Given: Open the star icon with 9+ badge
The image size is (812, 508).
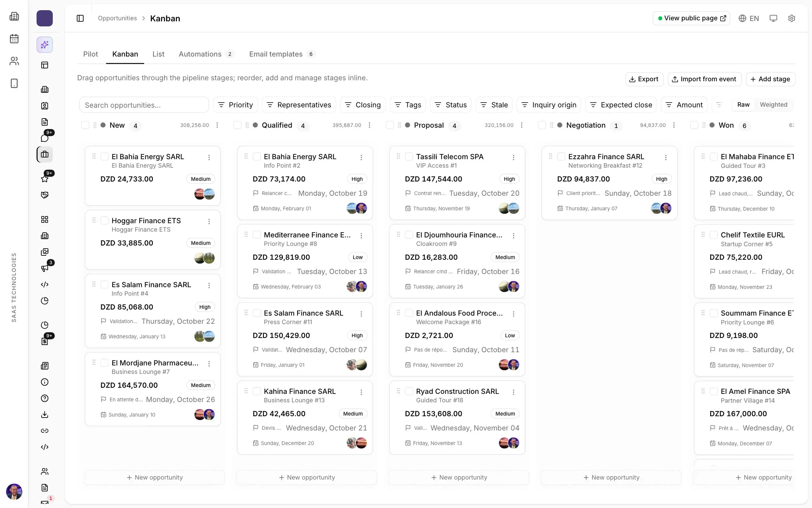Looking at the screenshot, I should [x=45, y=178].
